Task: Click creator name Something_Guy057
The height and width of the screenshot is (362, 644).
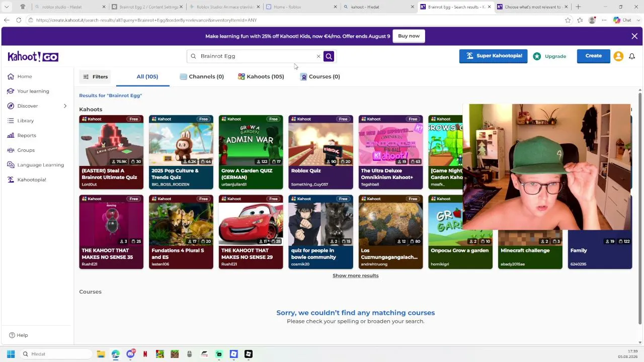Action: pos(309,185)
